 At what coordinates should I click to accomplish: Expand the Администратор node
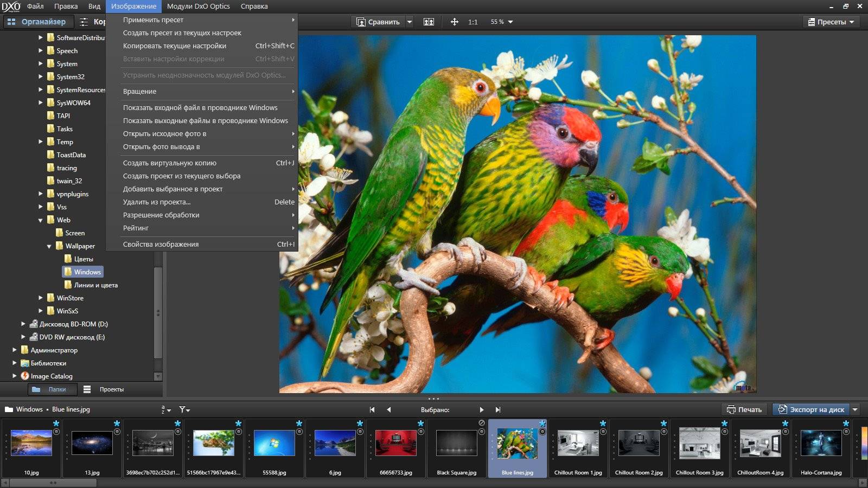pos(15,350)
